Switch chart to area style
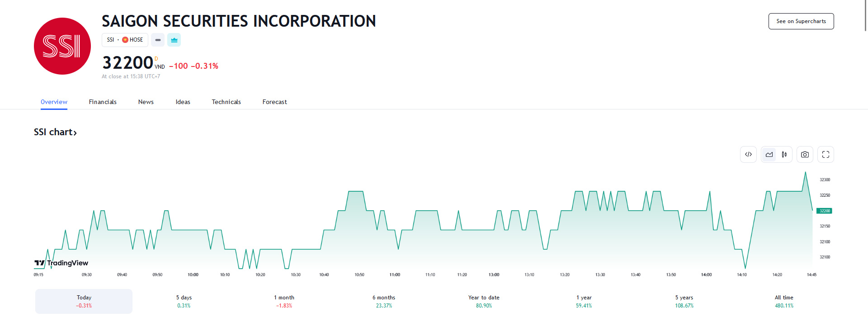The width and height of the screenshot is (868, 336). pyautogui.click(x=769, y=155)
